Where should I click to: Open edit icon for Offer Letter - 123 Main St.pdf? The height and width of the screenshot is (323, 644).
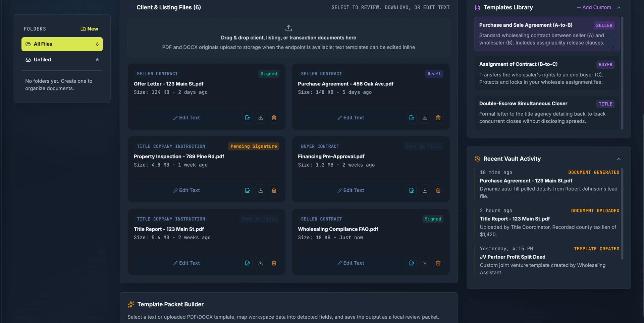pyautogui.click(x=248, y=118)
